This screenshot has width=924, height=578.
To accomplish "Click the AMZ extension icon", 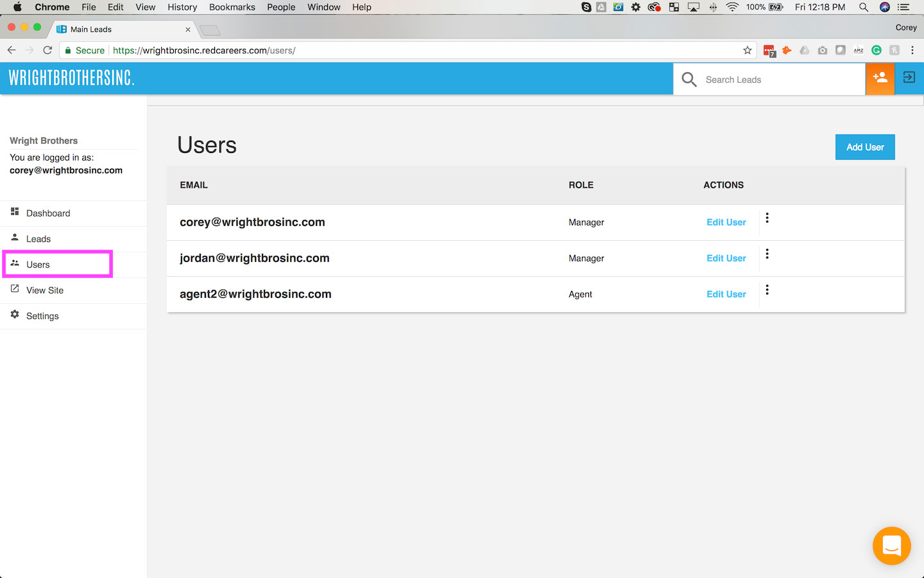I will click(x=859, y=50).
